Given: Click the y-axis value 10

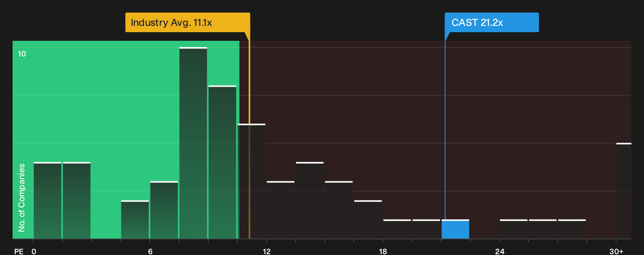Looking at the screenshot, I should (22, 54).
